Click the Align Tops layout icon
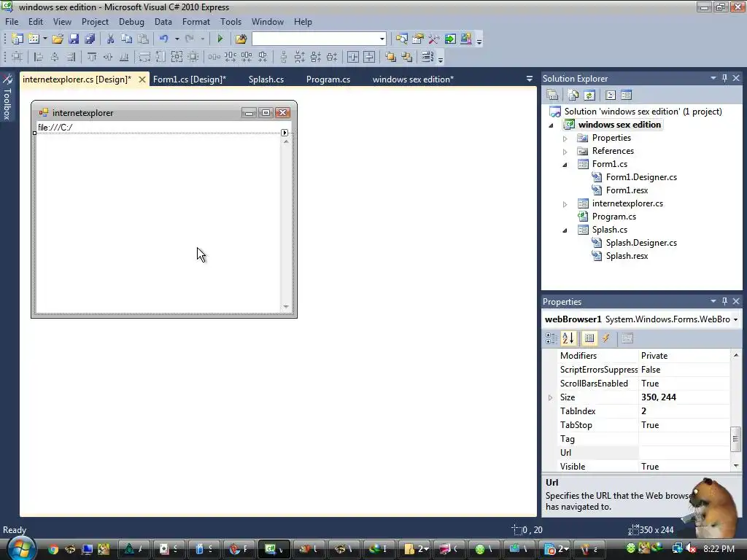This screenshot has width=747, height=560. (x=92, y=57)
